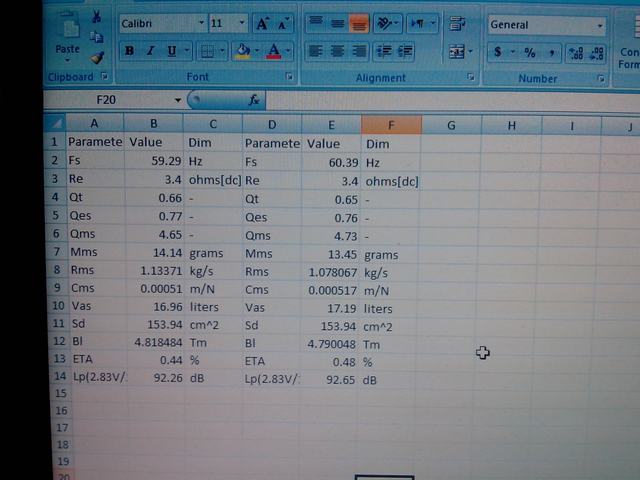
Task: Increase the indent
Action: click(405, 52)
